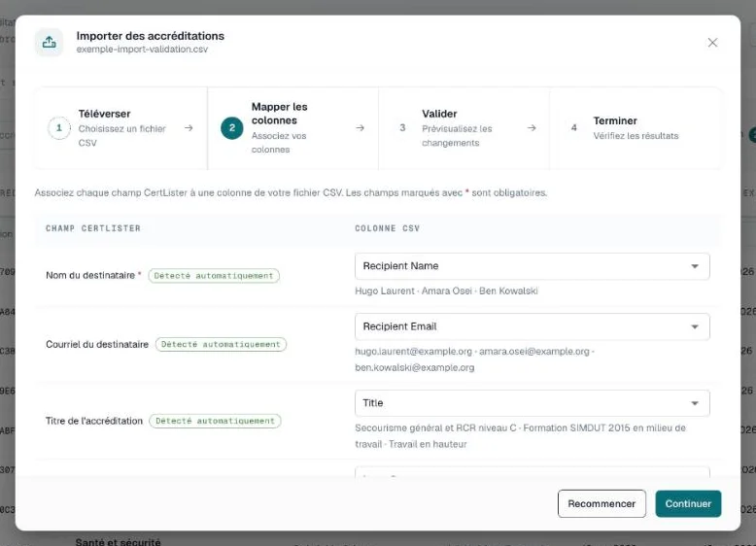
Task: Click the badge beside Nom du destinataire
Action: point(214,276)
